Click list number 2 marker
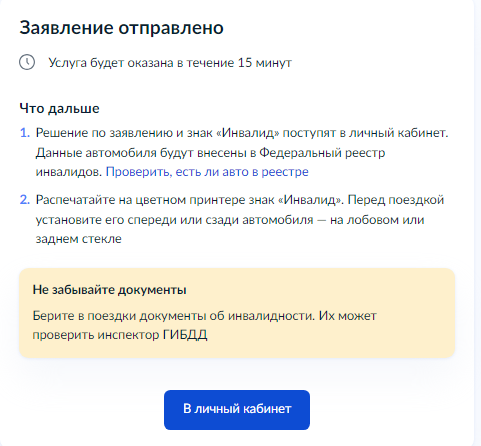This screenshot has height=446, width=481. point(25,200)
